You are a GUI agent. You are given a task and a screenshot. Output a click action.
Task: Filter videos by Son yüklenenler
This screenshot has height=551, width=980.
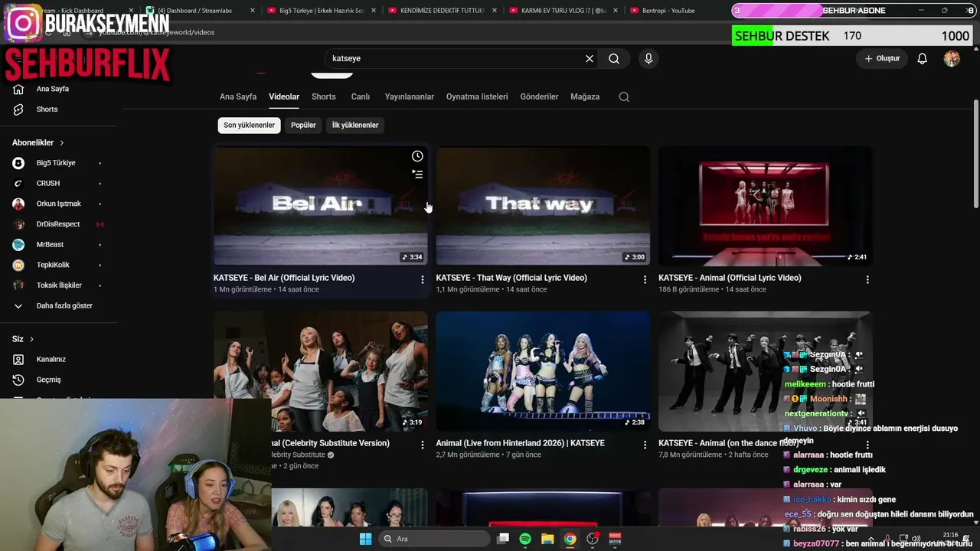(250, 126)
